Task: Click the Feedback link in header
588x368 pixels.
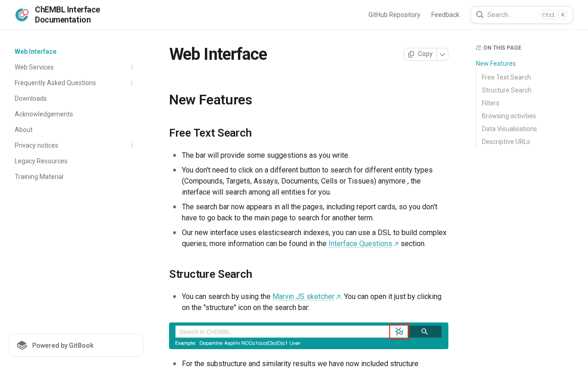Action: [x=445, y=15]
